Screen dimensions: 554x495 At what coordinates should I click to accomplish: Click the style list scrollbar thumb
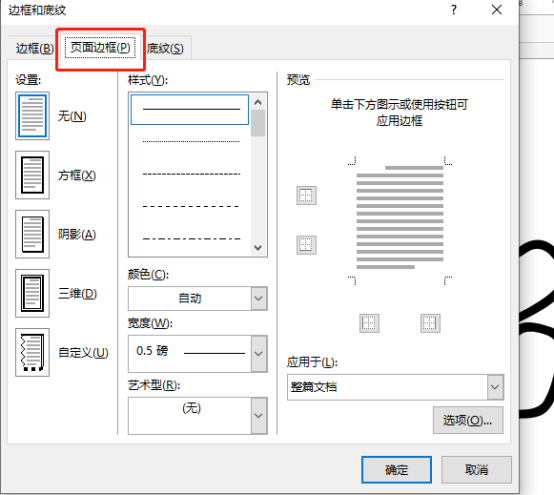point(258,123)
